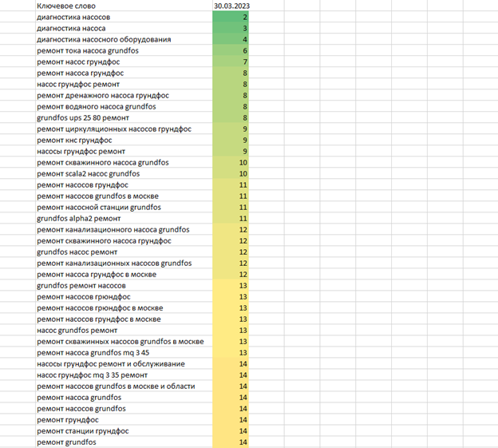The image size is (498, 448).
Task: Select the 'диагностика насосного оборудования' cell
Action: [x=124, y=39]
